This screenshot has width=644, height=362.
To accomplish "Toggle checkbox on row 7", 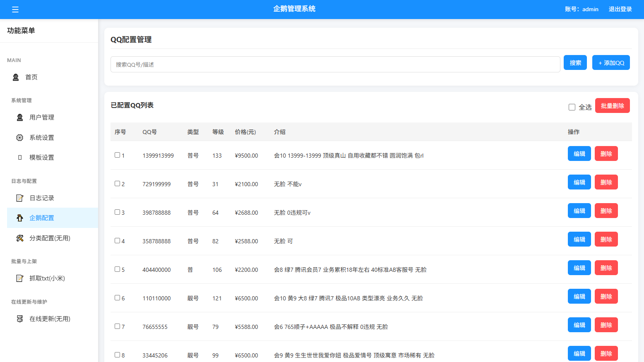I will click(117, 326).
